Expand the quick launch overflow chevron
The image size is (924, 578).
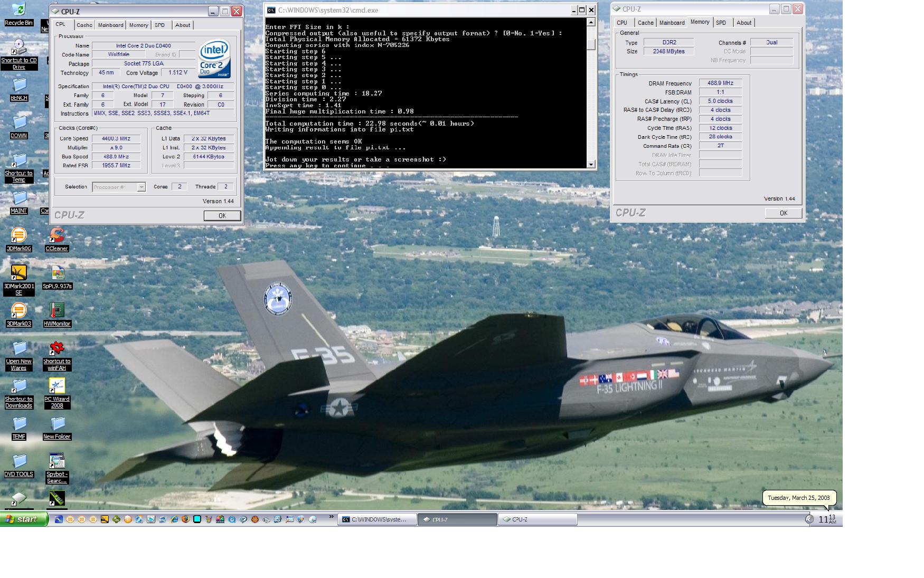(332, 517)
